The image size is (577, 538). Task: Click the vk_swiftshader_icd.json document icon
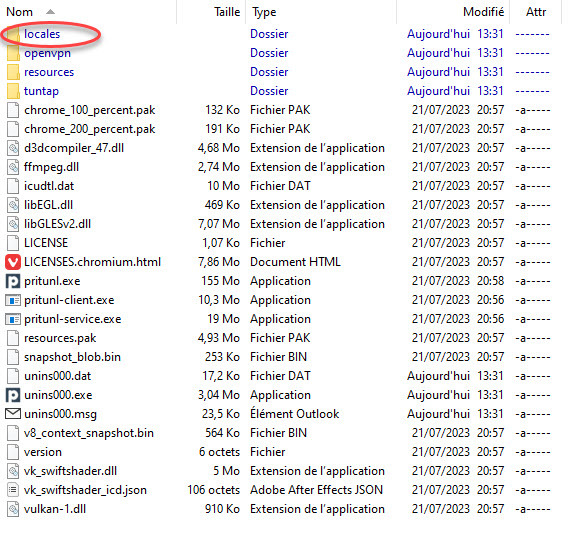point(13,490)
